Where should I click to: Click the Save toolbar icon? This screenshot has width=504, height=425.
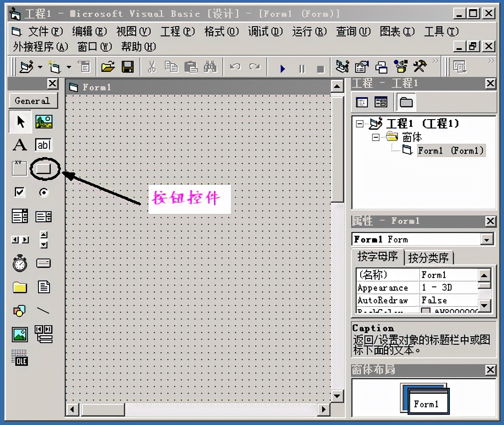pyautogui.click(x=128, y=66)
